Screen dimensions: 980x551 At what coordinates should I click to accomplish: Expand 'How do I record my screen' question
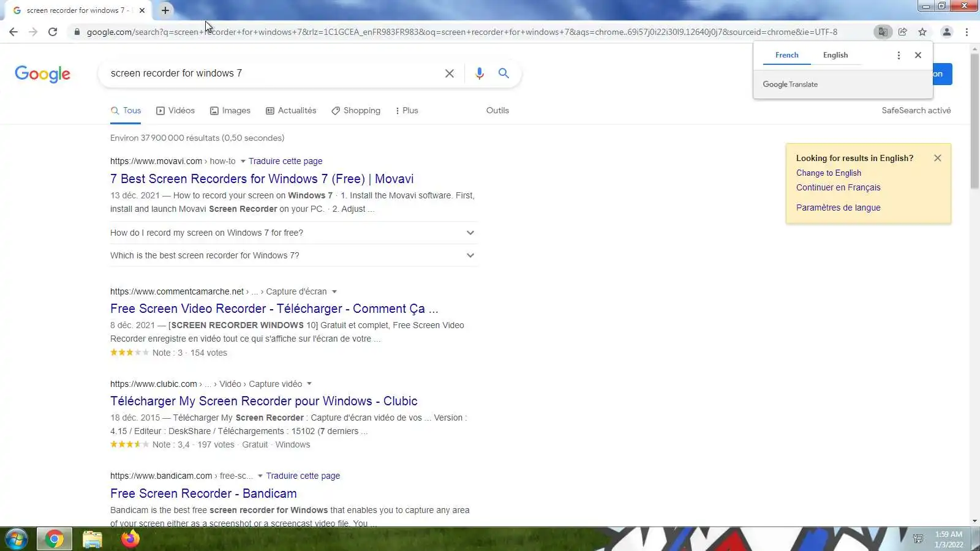(293, 233)
